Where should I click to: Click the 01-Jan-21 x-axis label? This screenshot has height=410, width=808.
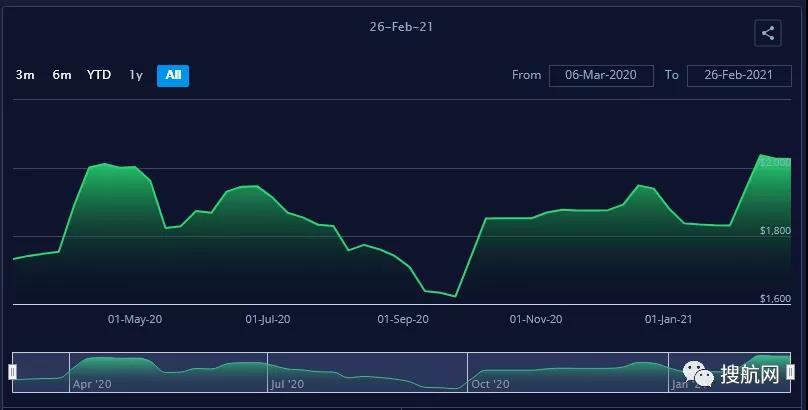point(668,319)
